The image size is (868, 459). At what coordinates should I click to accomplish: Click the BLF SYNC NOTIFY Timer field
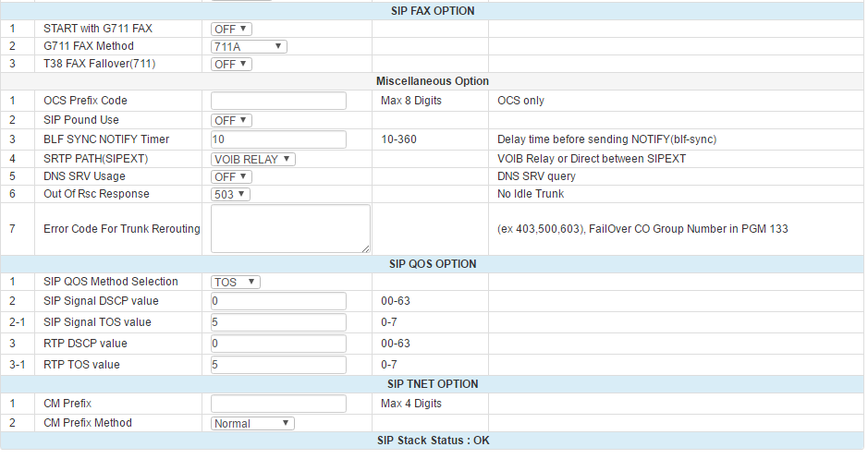[x=278, y=139]
